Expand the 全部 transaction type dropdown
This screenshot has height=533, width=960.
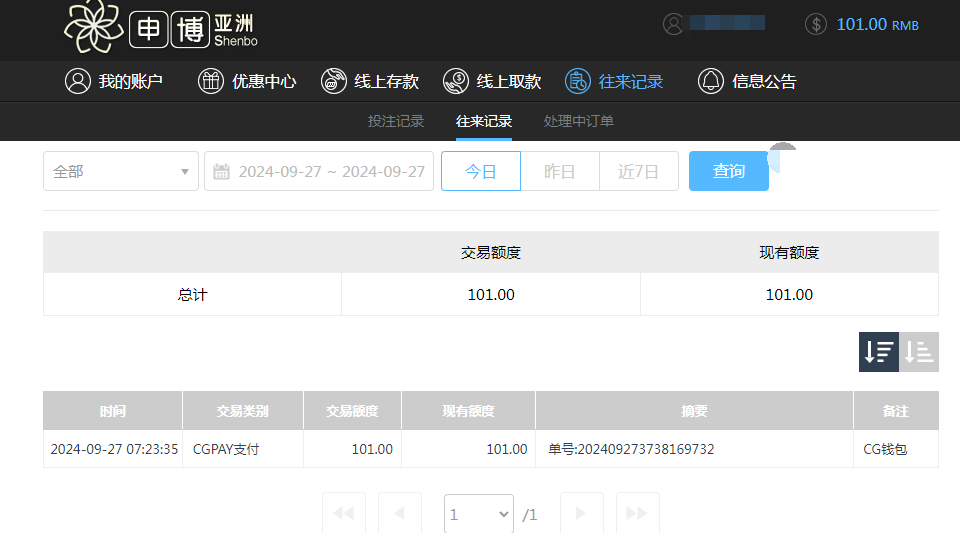click(120, 171)
